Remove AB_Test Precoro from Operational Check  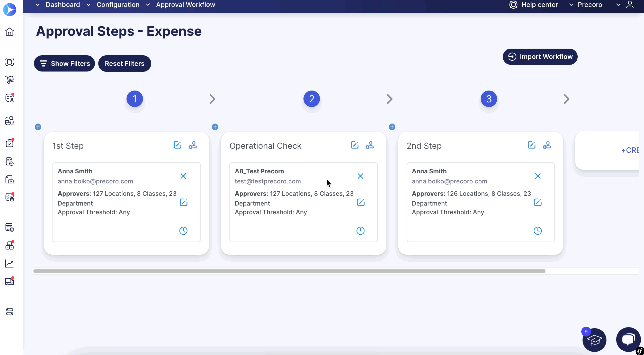click(x=360, y=176)
